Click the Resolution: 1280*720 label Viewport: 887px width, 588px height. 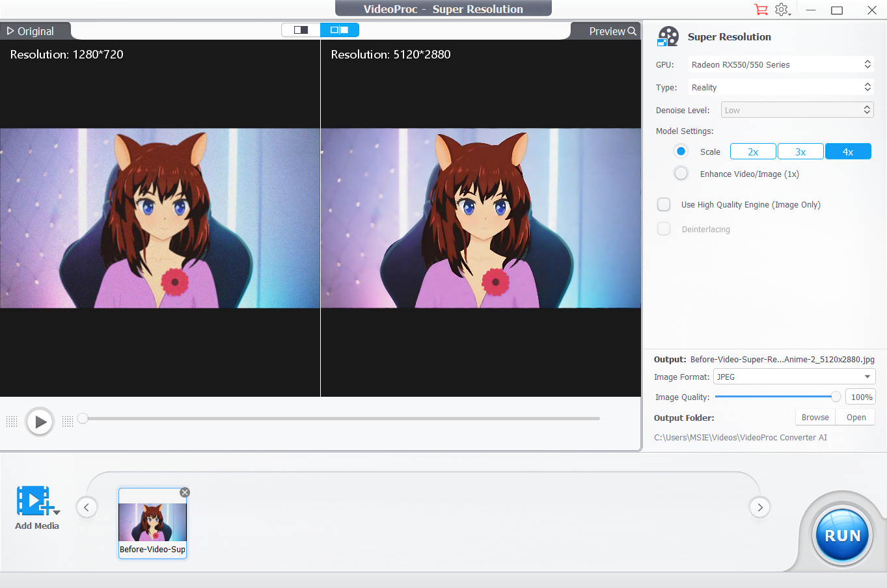(x=66, y=55)
